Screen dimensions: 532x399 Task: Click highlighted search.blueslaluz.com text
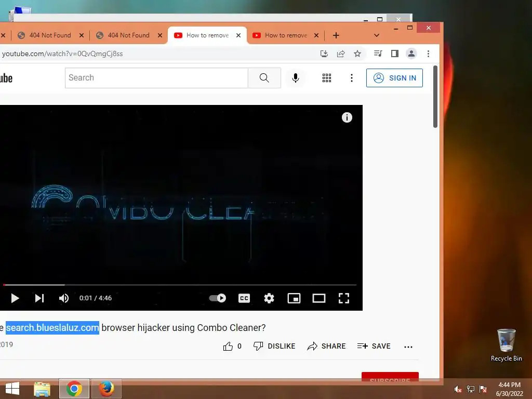tap(52, 328)
